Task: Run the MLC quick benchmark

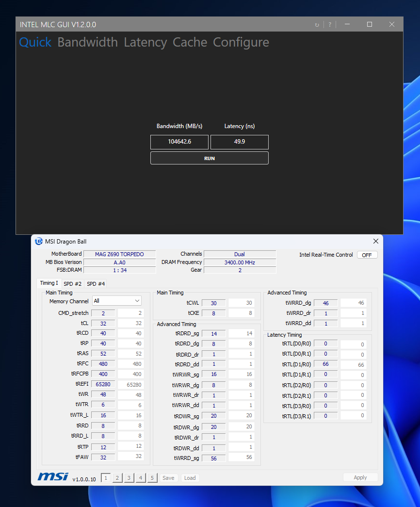Action: point(209,158)
